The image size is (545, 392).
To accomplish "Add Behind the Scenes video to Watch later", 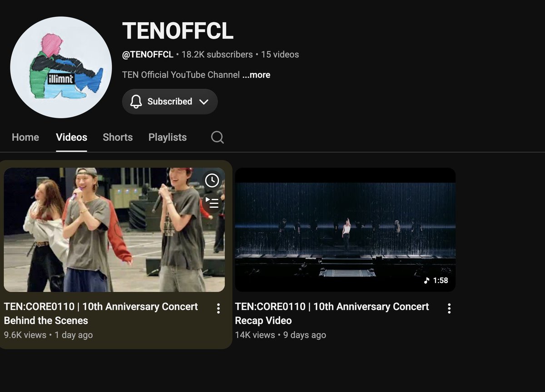I will coord(212,181).
